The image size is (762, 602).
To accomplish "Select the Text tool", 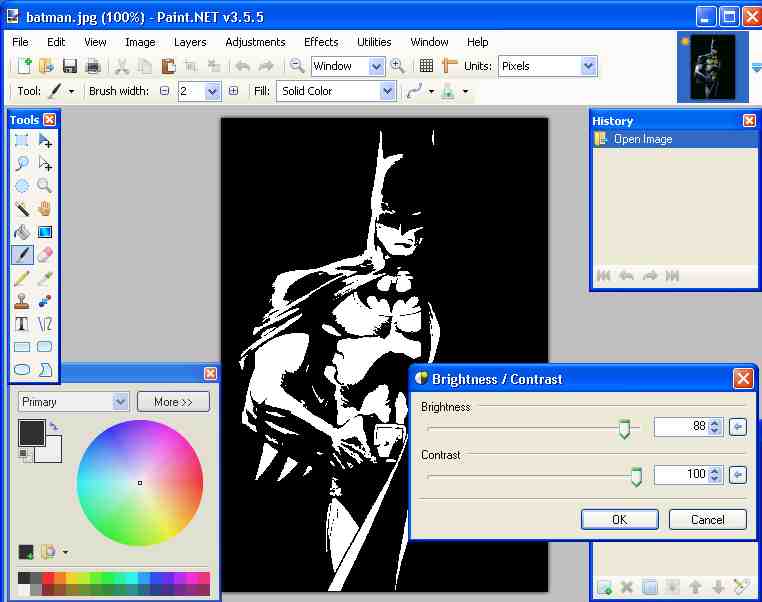I will point(21,324).
